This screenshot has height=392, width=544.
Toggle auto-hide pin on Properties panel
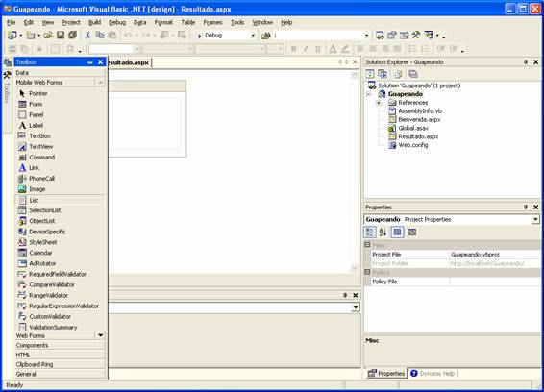[526, 208]
